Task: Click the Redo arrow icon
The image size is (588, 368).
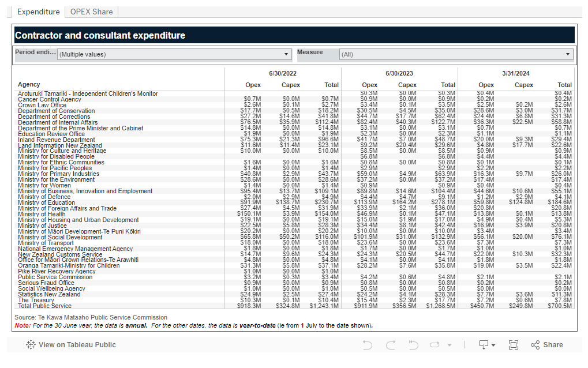Action: pyautogui.click(x=391, y=345)
